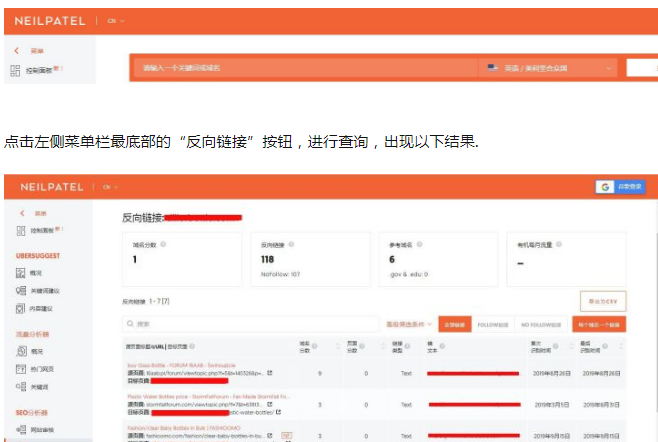Open the 关键词建议 keyword ideas icon
Viewport: 658px width, 442px height.
tap(21, 291)
